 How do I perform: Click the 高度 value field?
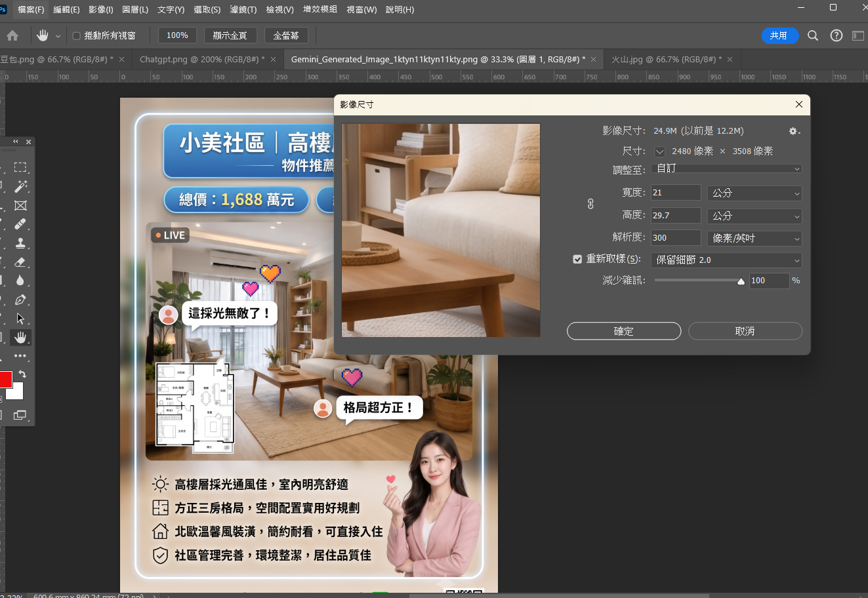click(x=676, y=215)
